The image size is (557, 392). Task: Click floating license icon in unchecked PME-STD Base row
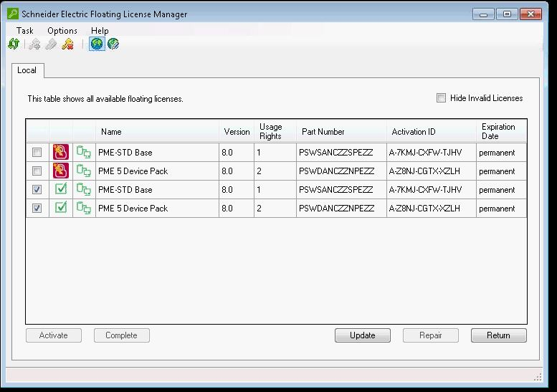pyautogui.click(x=84, y=152)
